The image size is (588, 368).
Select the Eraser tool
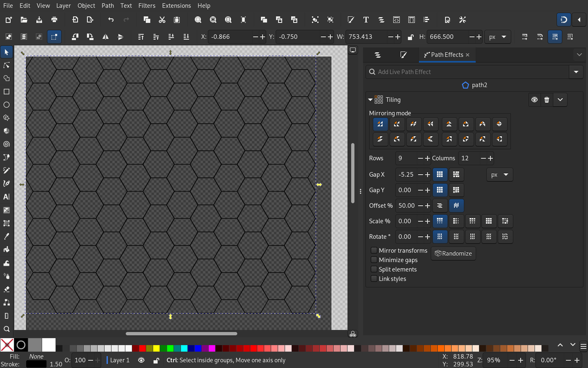point(6,289)
